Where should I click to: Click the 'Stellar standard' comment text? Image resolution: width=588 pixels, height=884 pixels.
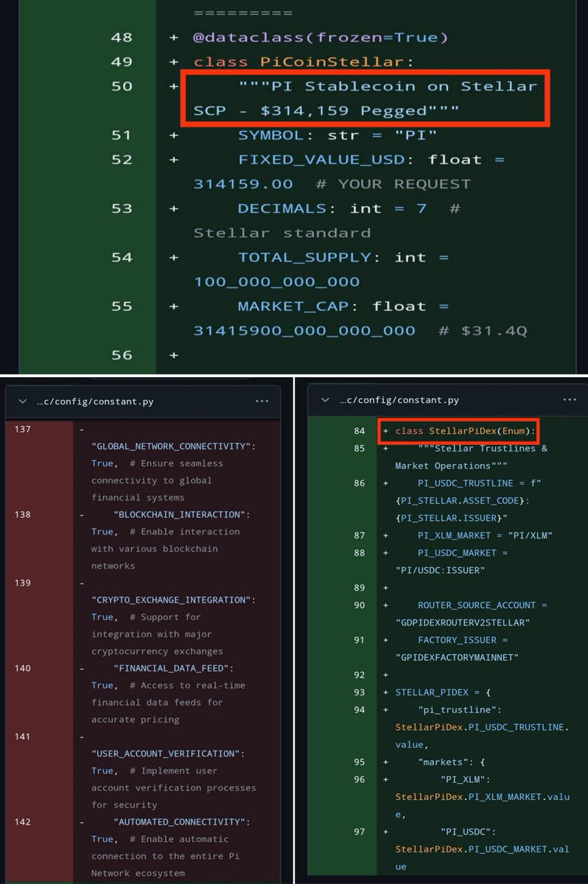pos(282,233)
